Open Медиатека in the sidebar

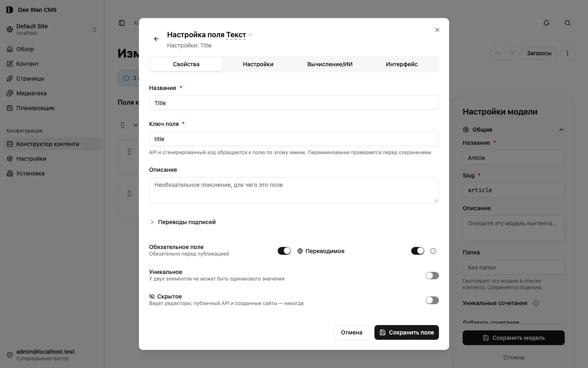pos(52,93)
